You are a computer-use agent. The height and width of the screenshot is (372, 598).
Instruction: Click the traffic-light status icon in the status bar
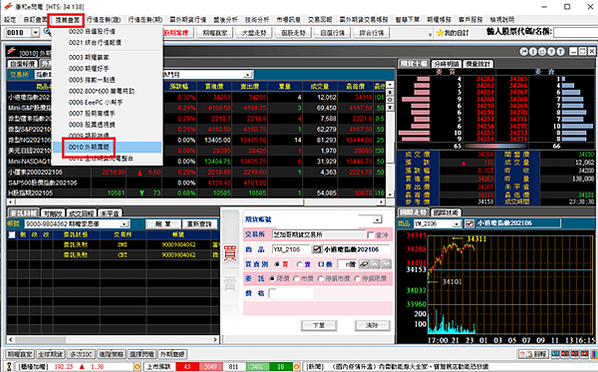click(x=10, y=367)
